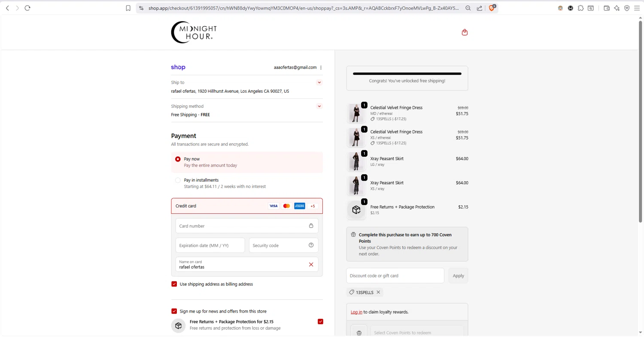Click the Midnight Hour logo
The image size is (644, 337).
tap(194, 32)
